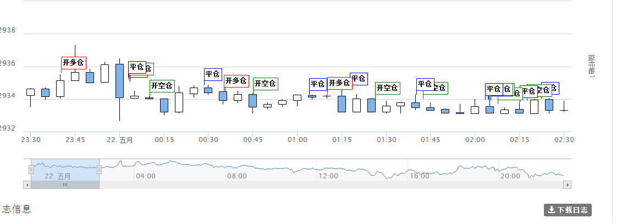Click the 平仓 flag before 01:45

point(425,84)
